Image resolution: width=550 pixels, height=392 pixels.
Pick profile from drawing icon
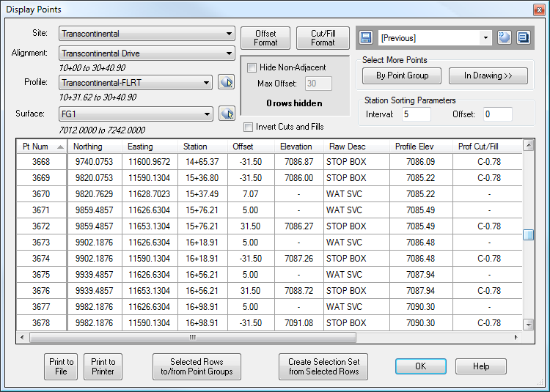[x=227, y=82]
